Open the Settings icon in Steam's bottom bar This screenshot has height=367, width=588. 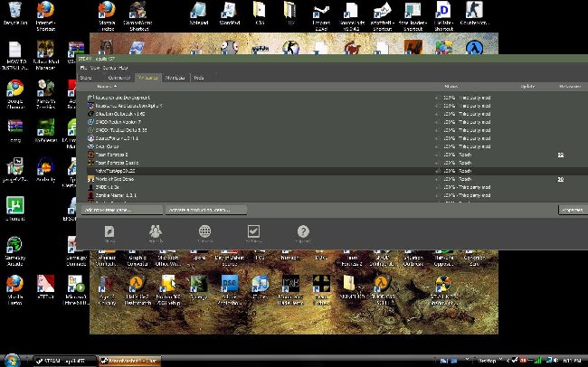click(x=254, y=233)
